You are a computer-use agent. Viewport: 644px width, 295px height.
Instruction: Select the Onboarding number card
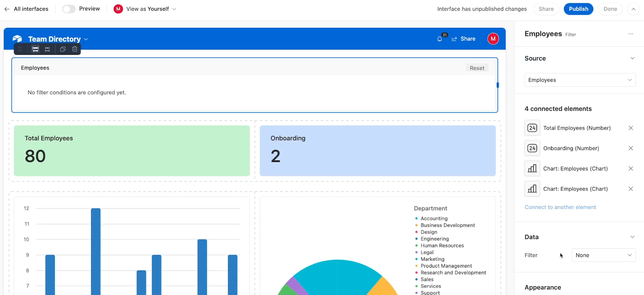click(x=378, y=151)
